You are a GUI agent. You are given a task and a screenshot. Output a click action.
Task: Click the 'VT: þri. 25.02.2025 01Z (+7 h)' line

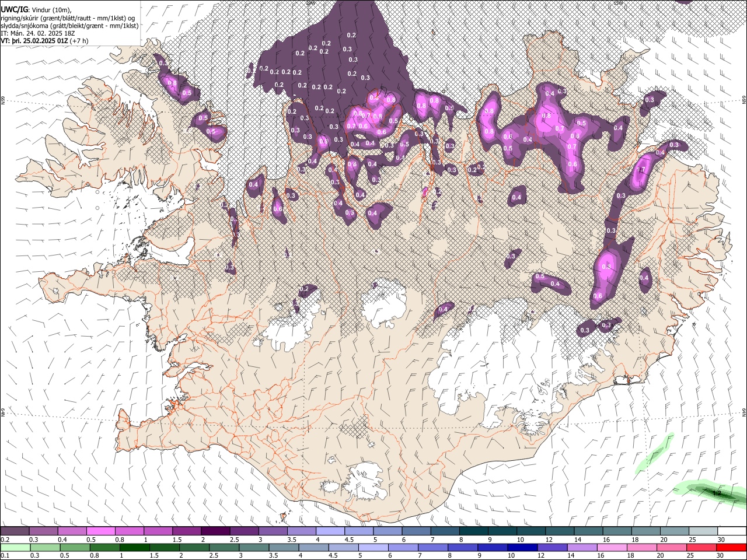coord(45,41)
